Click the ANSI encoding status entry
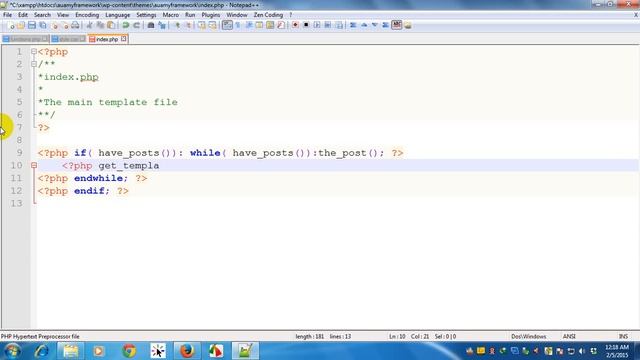This screenshot has width=640, height=360. (569, 337)
